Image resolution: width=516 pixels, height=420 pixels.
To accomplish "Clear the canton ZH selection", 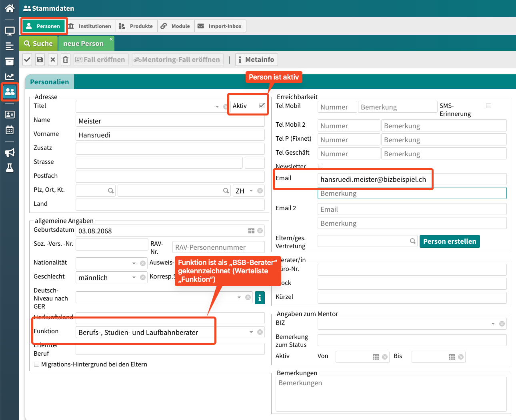I will tap(260, 191).
